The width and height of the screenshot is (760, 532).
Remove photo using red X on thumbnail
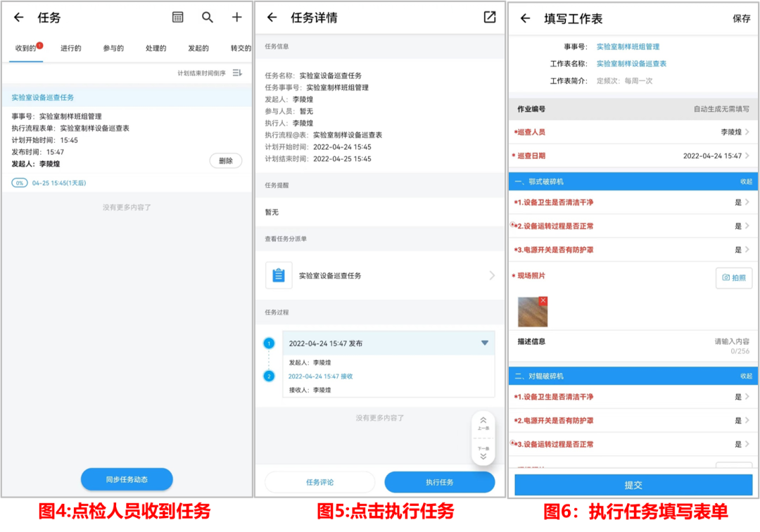543,301
